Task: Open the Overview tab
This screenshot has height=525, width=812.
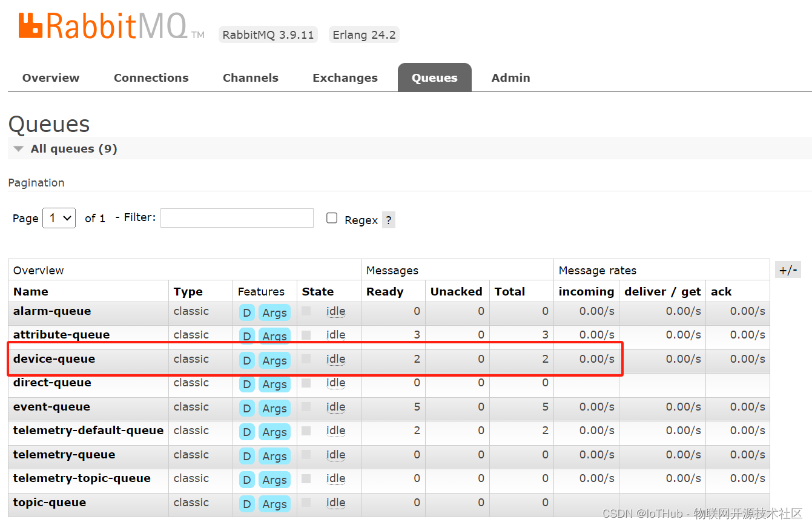Action: (x=51, y=78)
